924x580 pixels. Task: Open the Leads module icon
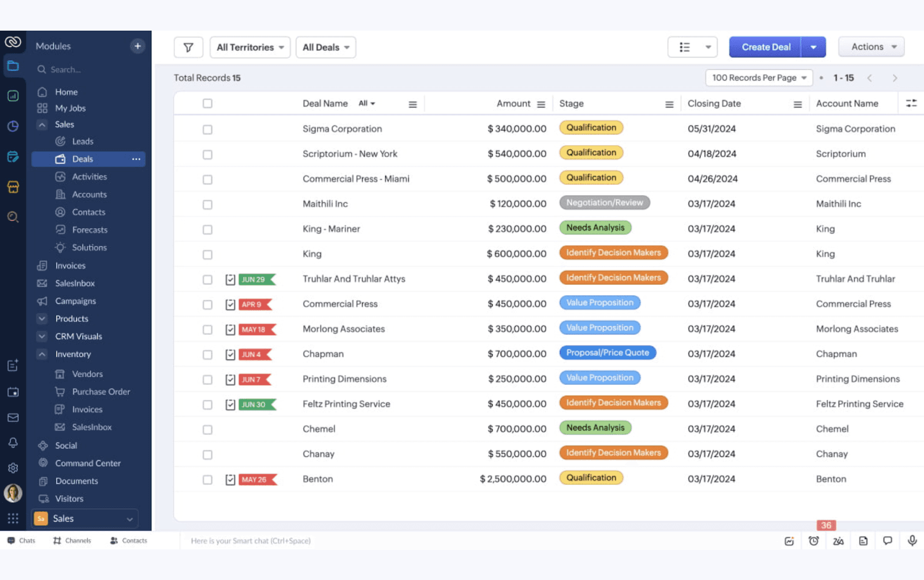[x=60, y=142]
